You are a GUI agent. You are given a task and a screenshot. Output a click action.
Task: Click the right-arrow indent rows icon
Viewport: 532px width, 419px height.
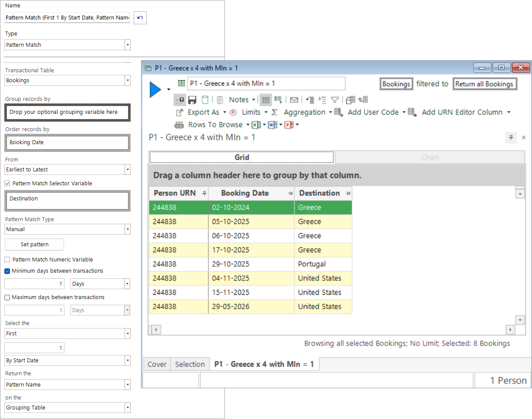[322, 100]
